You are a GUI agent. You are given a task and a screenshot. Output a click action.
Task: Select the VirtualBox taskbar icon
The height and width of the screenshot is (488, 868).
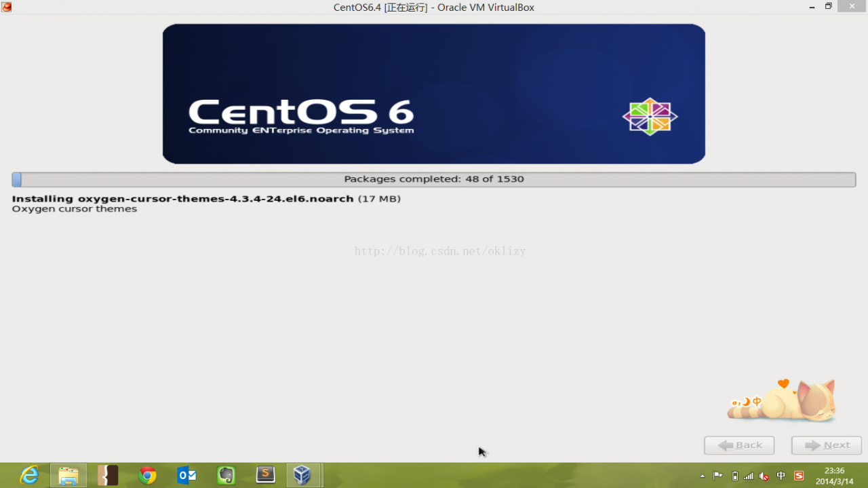click(x=302, y=475)
